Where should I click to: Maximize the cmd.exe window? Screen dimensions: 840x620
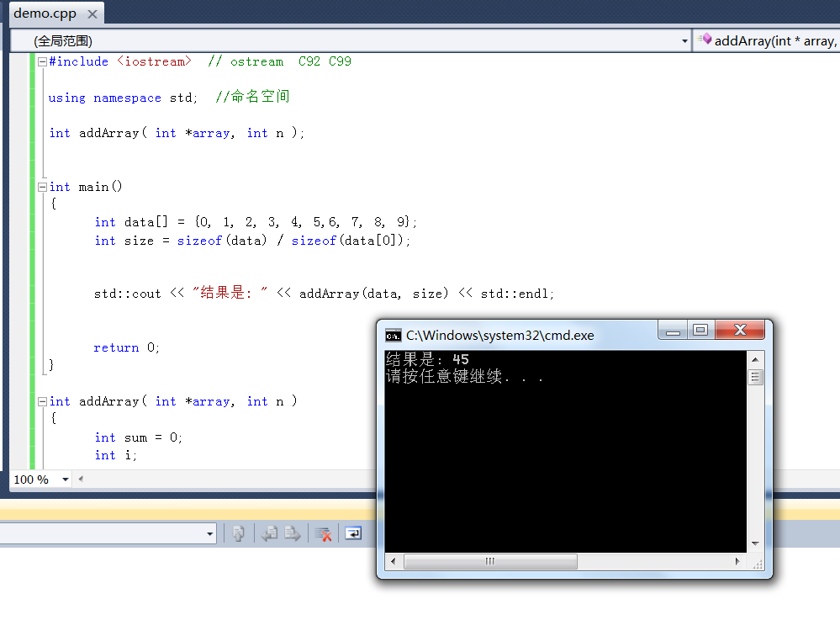coord(700,330)
